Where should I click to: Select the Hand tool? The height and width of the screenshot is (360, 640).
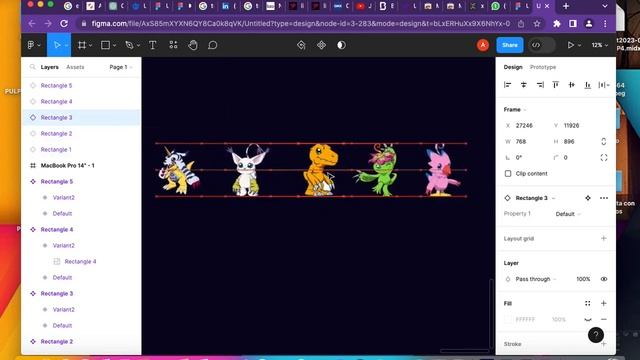[193, 45]
